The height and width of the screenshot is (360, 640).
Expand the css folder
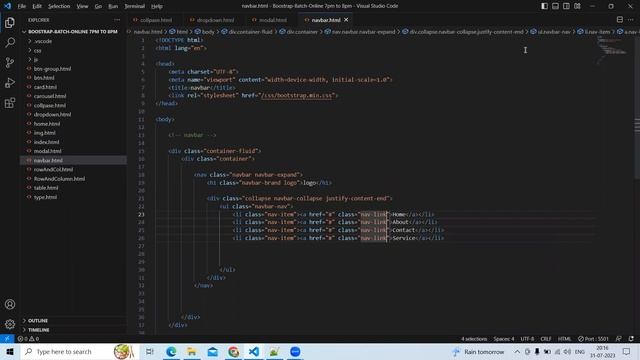38,51
